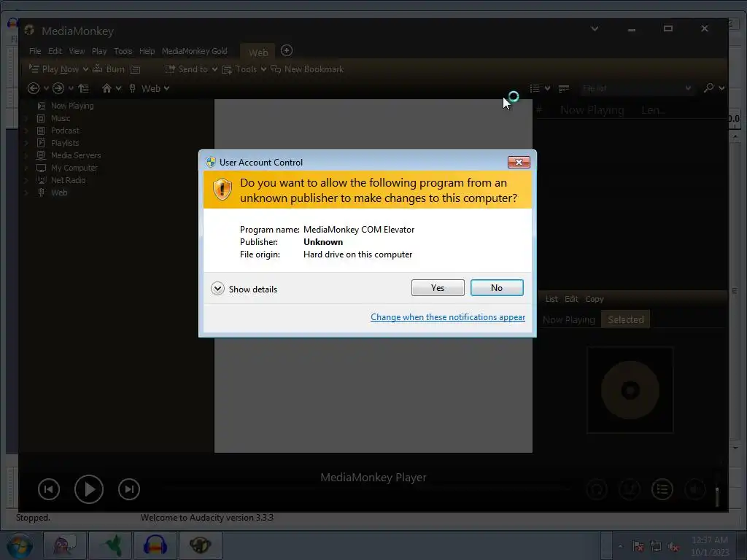Open the Copy menu in Now Playing panel
The width and height of the screenshot is (747, 560).
click(594, 299)
